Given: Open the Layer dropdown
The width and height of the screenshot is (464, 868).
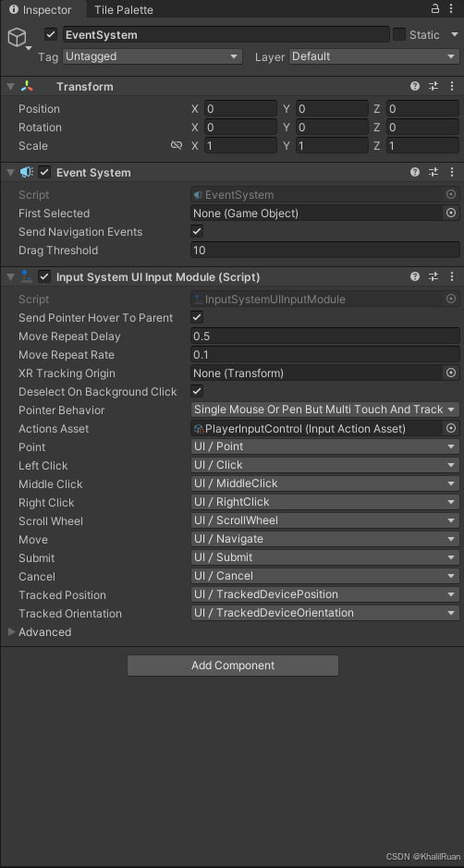Looking at the screenshot, I should pos(373,56).
